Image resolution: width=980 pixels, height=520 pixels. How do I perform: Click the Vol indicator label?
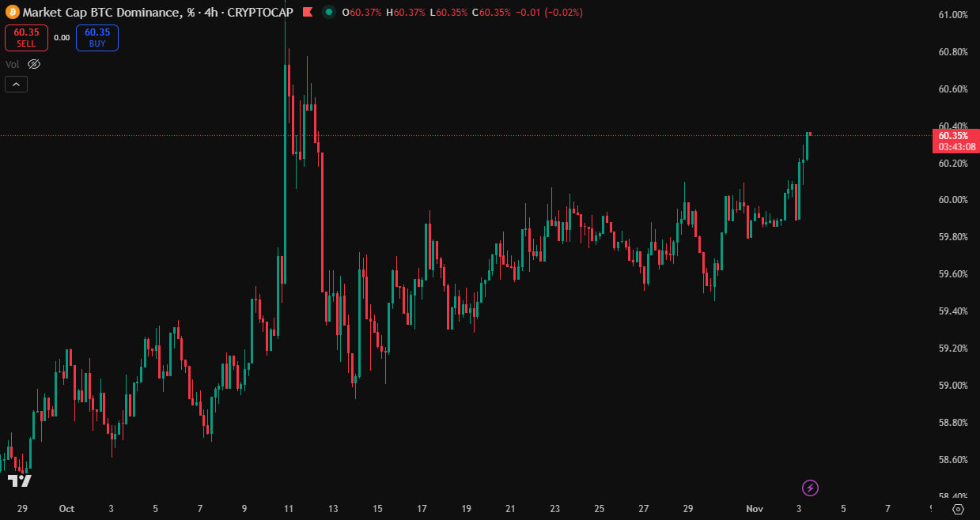point(12,64)
